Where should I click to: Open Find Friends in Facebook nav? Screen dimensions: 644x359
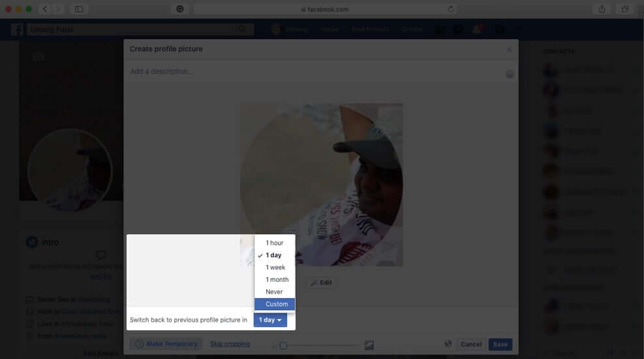[370, 29]
